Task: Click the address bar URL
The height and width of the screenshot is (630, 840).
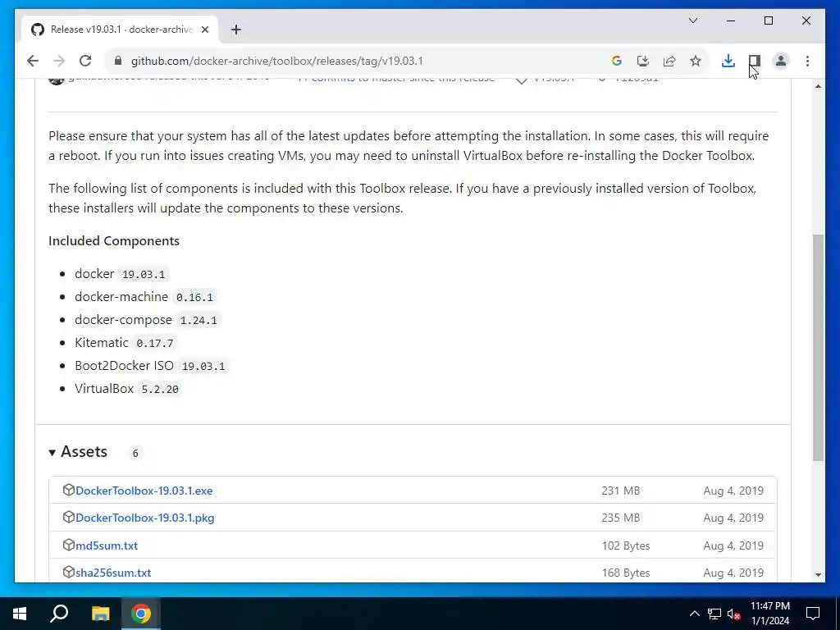Action: click(x=277, y=61)
